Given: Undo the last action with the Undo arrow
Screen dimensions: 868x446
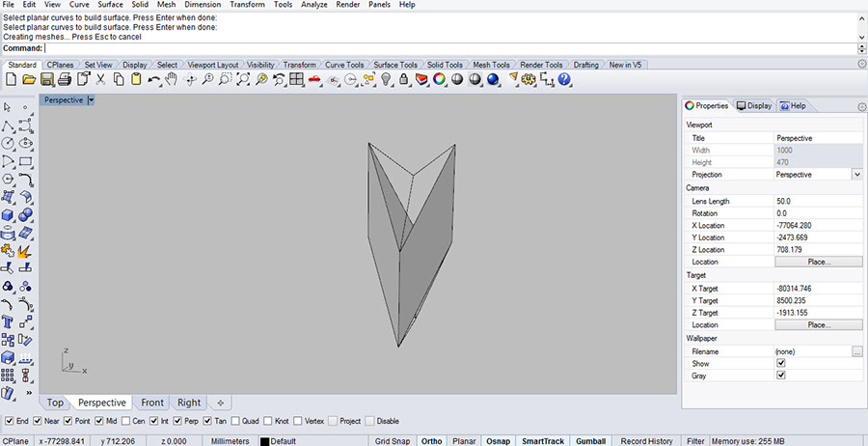Looking at the screenshot, I should (154, 79).
